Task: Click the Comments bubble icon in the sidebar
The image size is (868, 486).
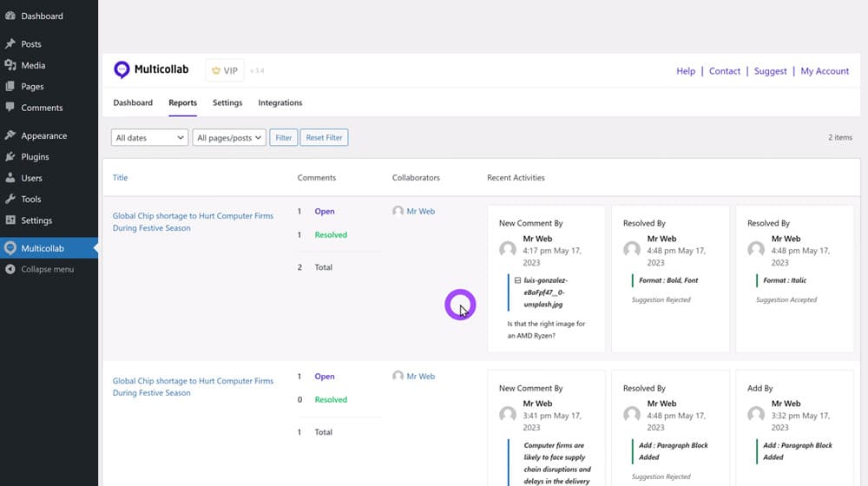Action: pyautogui.click(x=10, y=108)
